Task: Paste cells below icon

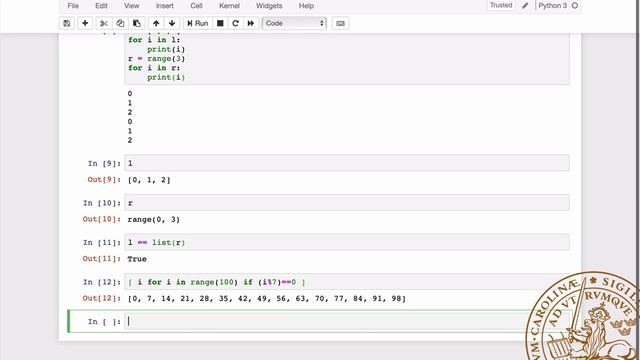Action: [x=137, y=23]
